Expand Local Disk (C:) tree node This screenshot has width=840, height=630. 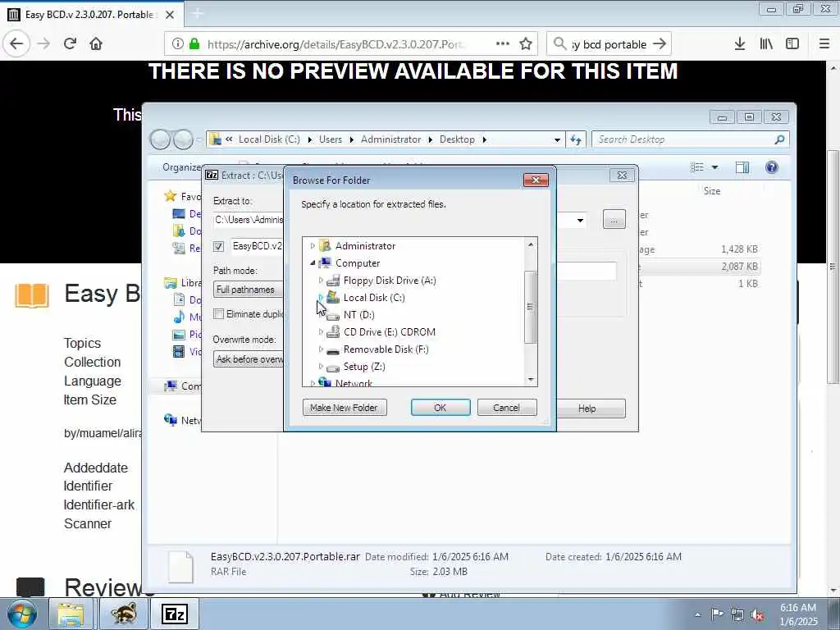pos(321,297)
